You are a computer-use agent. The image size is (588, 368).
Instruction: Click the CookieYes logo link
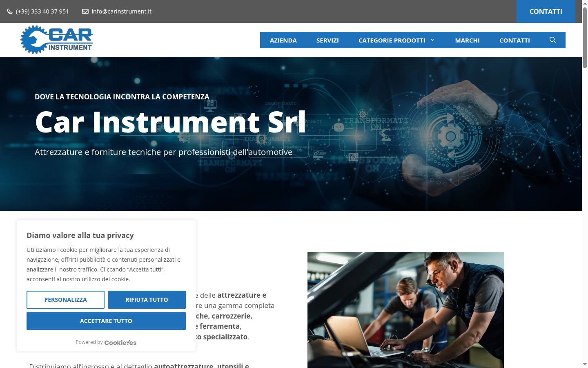coord(120,343)
